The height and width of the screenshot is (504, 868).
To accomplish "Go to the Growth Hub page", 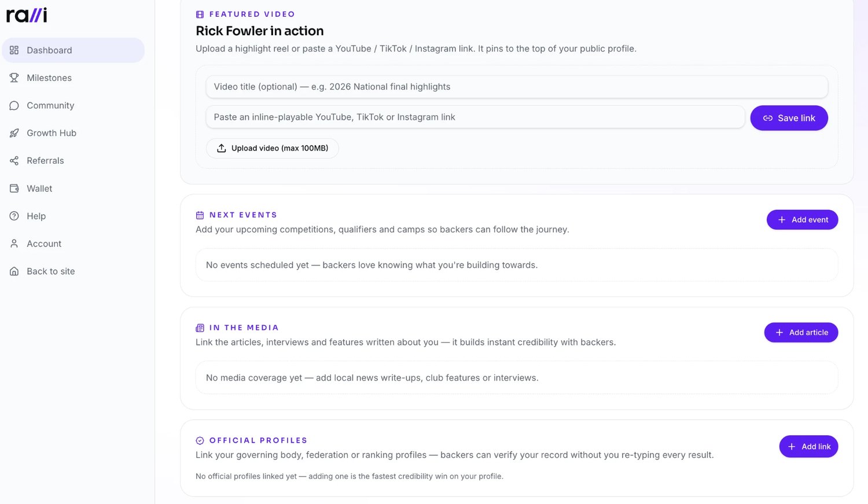I will click(73, 133).
